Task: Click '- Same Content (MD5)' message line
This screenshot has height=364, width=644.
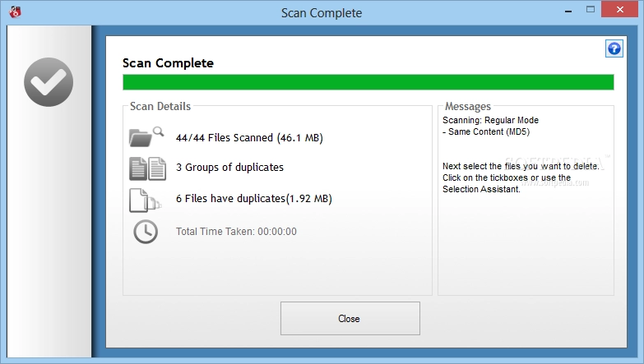Action: 486,131
